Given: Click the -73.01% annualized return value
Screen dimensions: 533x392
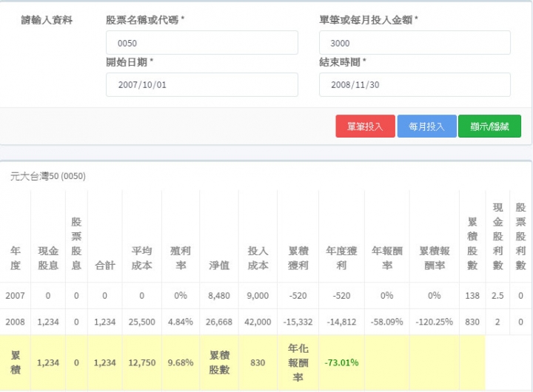Looking at the screenshot, I should (x=341, y=363).
